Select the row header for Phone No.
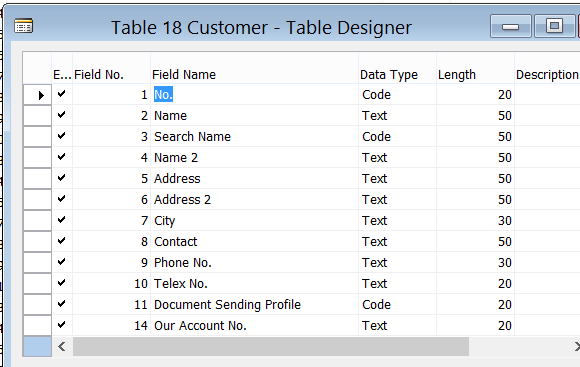This screenshot has width=580, height=367. coord(37,262)
